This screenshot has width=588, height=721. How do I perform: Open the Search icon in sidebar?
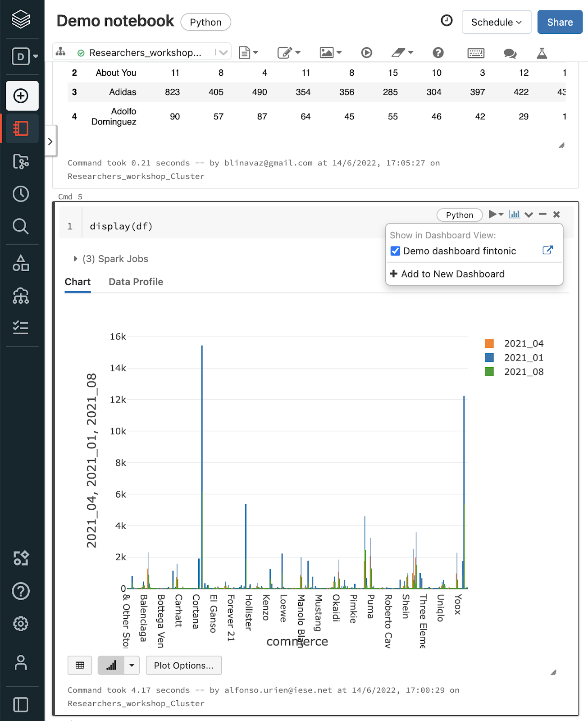click(x=21, y=226)
